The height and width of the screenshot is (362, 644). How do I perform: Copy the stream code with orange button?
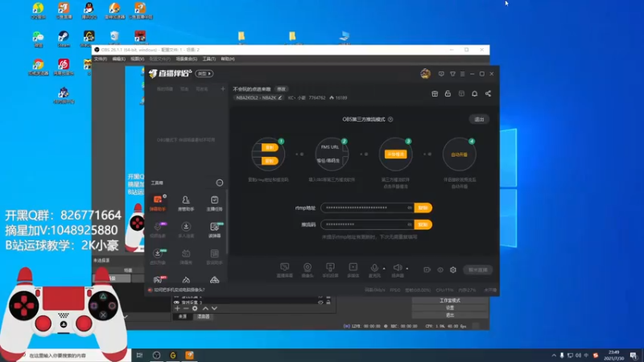423,224
